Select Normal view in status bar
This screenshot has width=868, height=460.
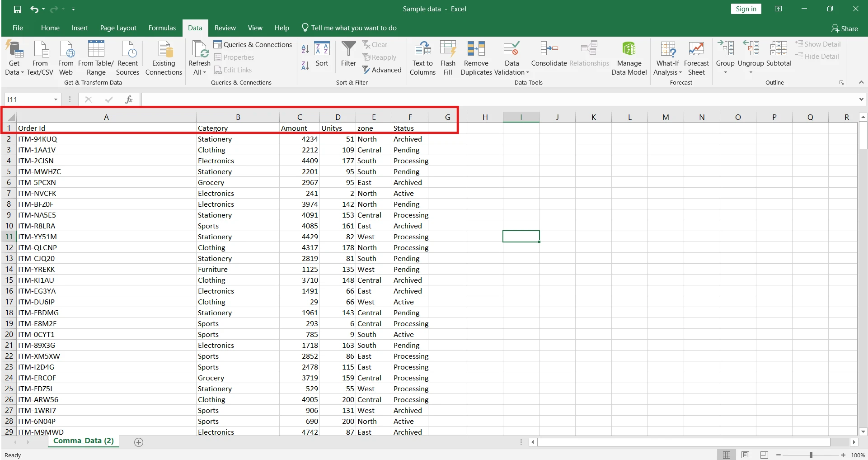click(x=727, y=455)
